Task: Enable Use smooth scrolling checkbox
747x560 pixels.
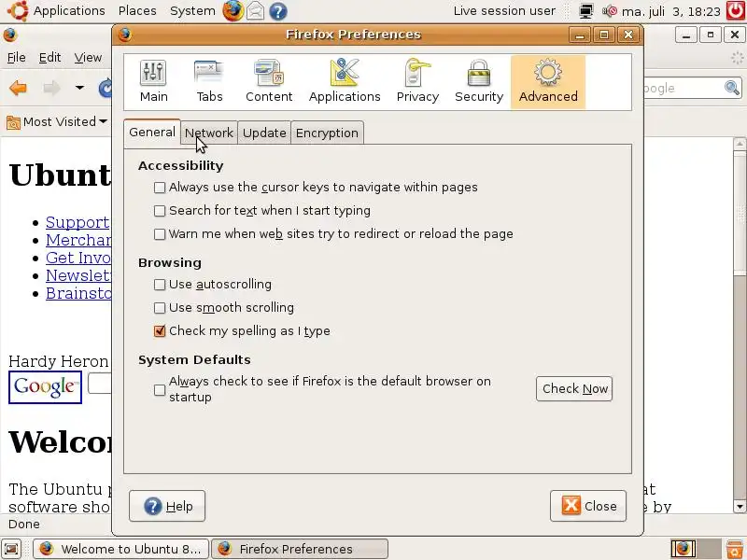Action: coord(160,308)
